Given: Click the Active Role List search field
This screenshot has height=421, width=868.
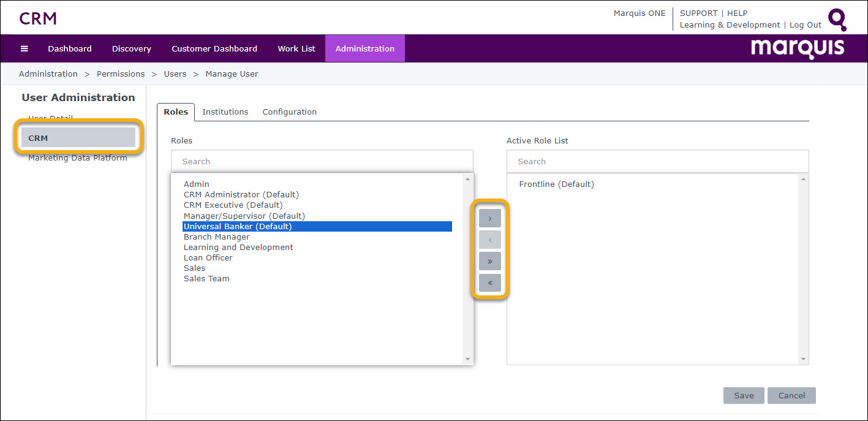Looking at the screenshot, I should pos(658,161).
